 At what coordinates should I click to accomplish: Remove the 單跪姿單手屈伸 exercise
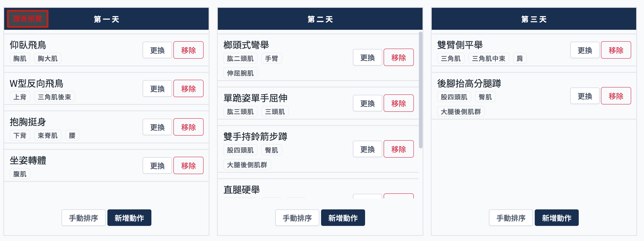click(398, 103)
